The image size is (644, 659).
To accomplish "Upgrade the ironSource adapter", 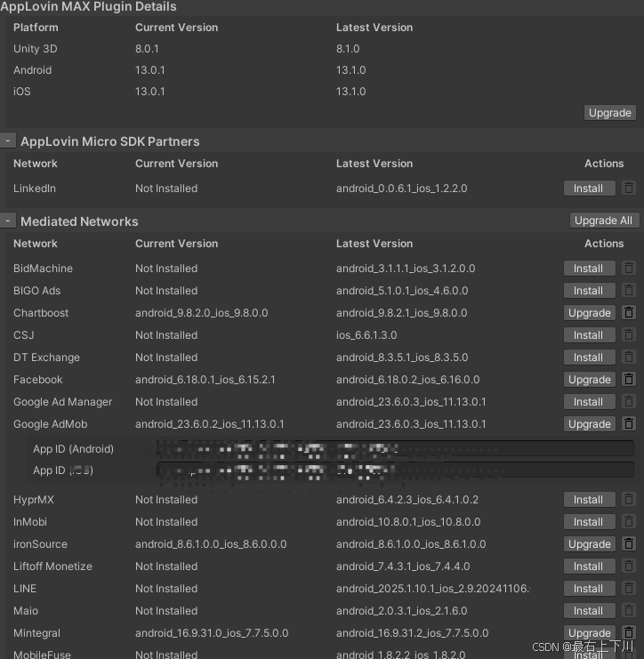I will tap(589, 544).
